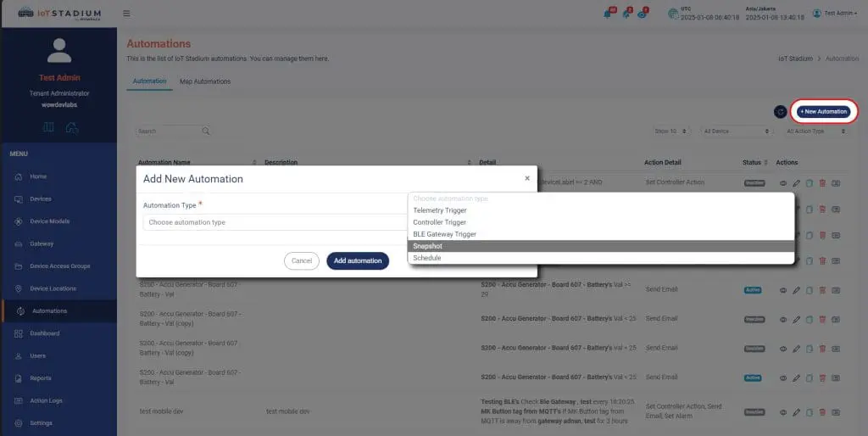Click the refresh icon beside New Automation
This screenshot has width=868, height=436.
781,112
